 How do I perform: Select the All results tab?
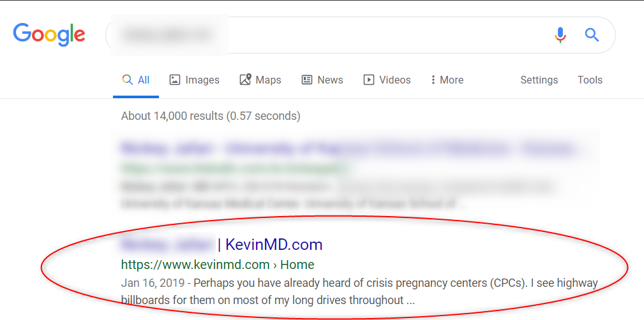(136, 80)
